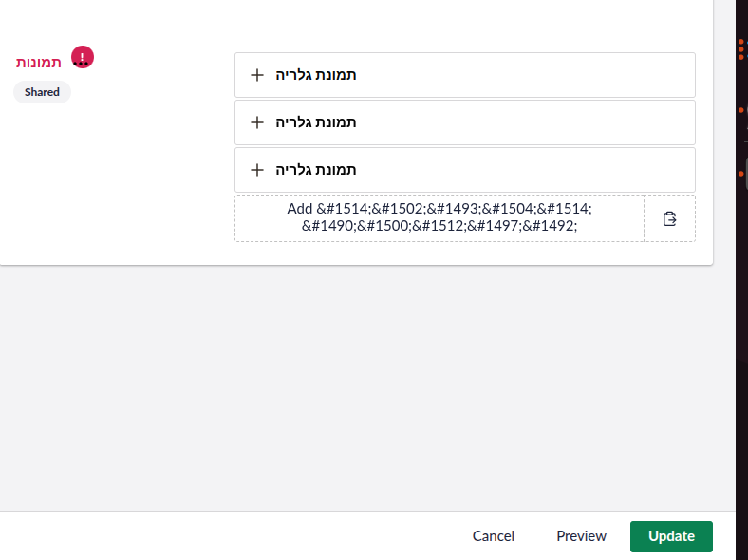748x560 pixels.
Task: Click the paste-from-clipboard icon beside the Add button
Action: (x=670, y=218)
